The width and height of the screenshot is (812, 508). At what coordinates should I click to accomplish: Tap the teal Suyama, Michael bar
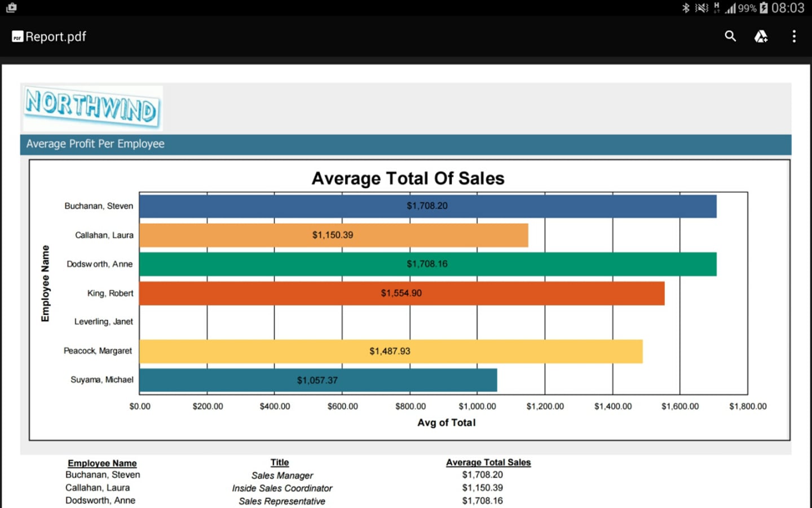click(x=319, y=380)
